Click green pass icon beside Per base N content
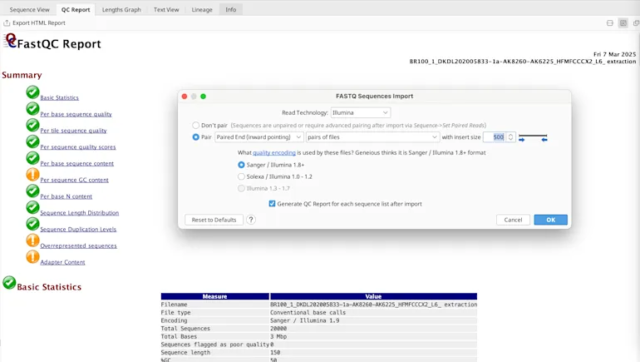This screenshot has height=362, width=640. click(x=33, y=191)
